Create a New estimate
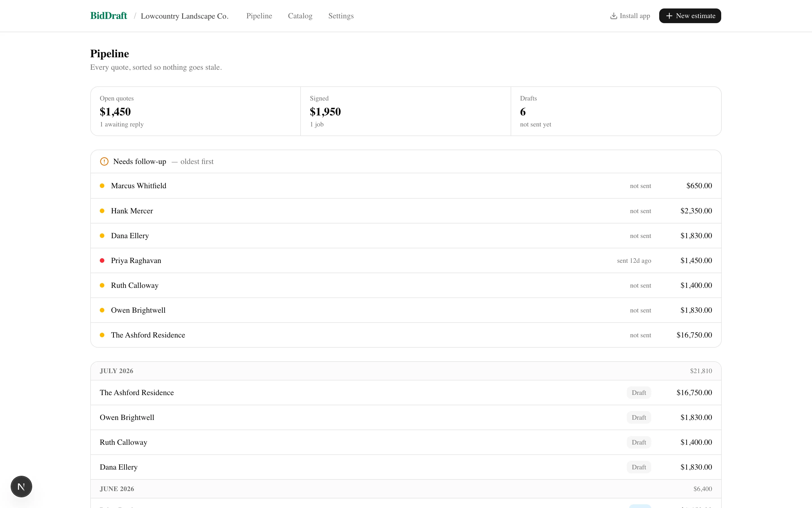Image resolution: width=812 pixels, height=508 pixels. click(690, 16)
